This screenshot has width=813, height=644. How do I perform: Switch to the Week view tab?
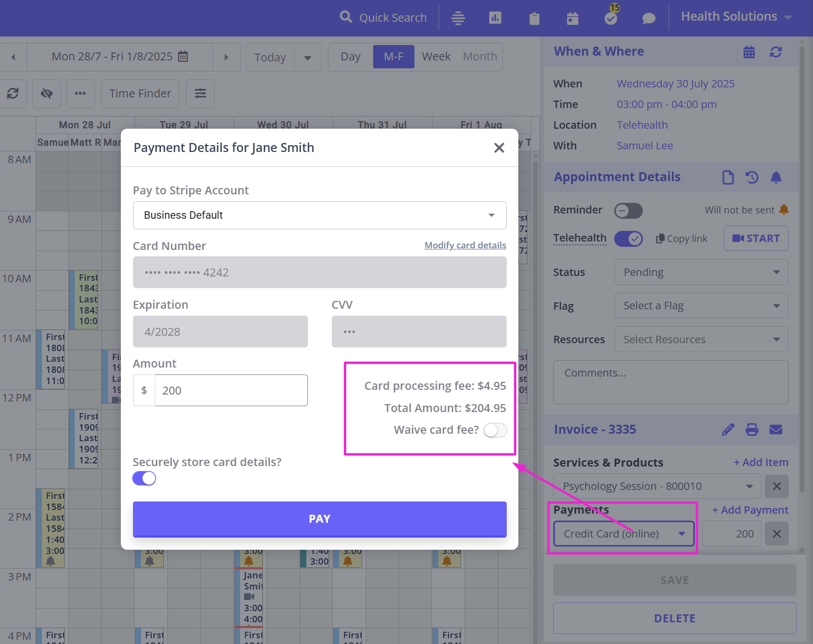tap(436, 56)
